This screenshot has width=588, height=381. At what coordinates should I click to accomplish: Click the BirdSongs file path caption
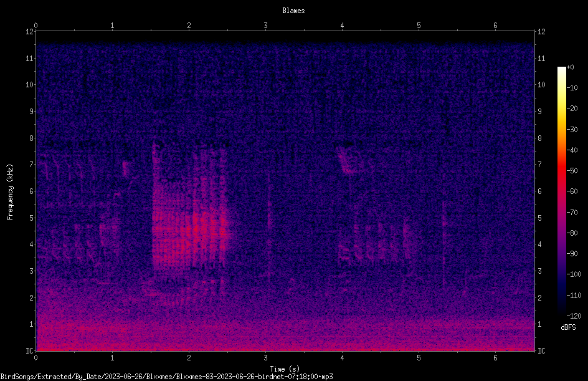tap(166, 377)
